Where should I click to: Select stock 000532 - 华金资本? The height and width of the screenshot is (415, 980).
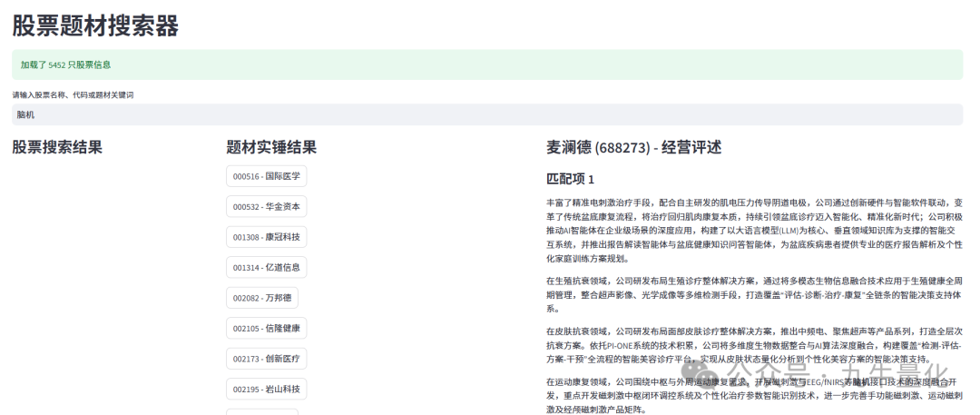point(266,206)
